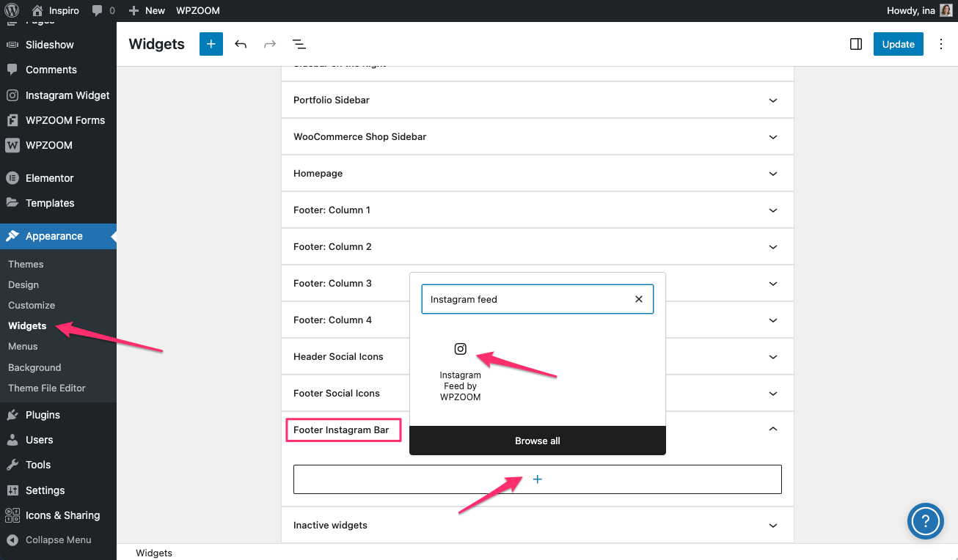The image size is (958, 560).
Task: Click the Settings sliders icon
Action: click(x=12, y=490)
